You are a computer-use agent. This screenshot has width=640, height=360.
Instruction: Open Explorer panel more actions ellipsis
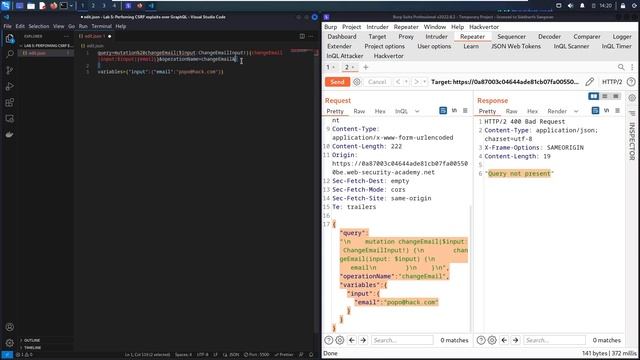pyautogui.click(x=67, y=36)
